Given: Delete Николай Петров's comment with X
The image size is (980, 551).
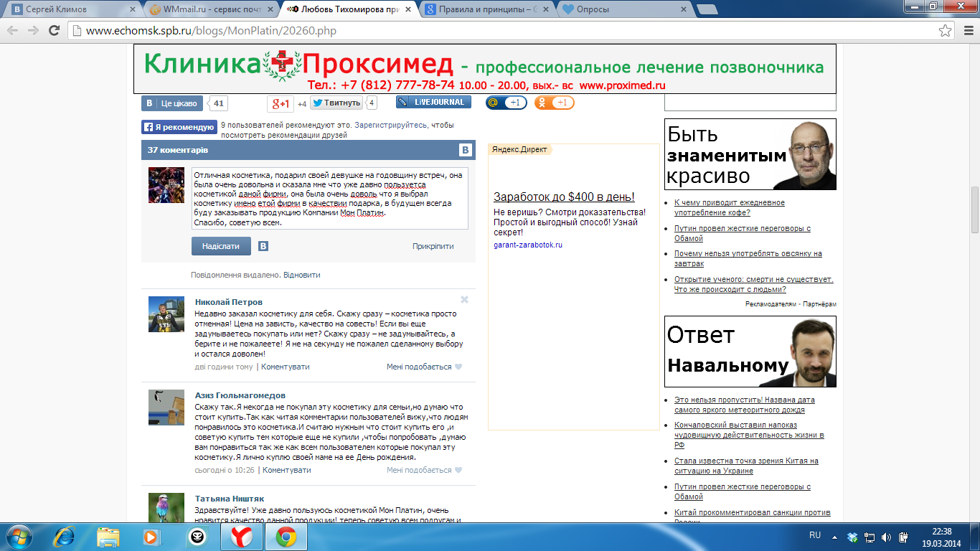Looking at the screenshot, I should tap(464, 300).
